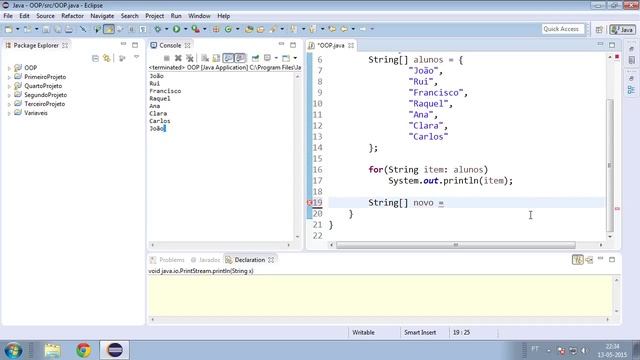Click the Remove Launch icon in Console
The image size is (640, 360).
(x=178, y=58)
